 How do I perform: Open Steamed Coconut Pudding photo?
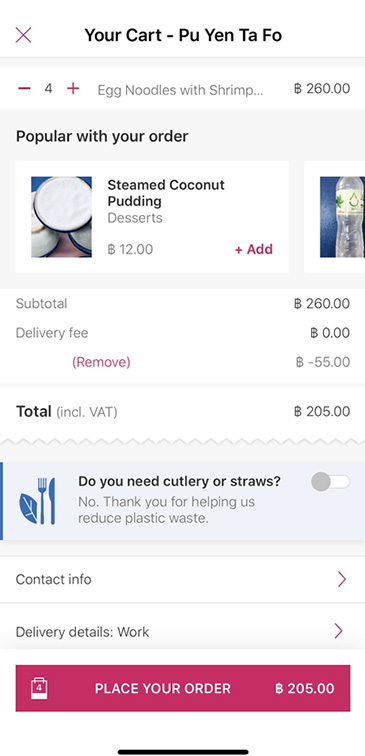61,217
